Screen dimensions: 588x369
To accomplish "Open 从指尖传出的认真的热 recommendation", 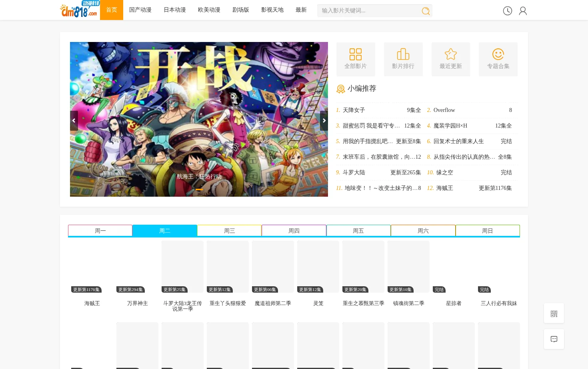I will pos(464,157).
